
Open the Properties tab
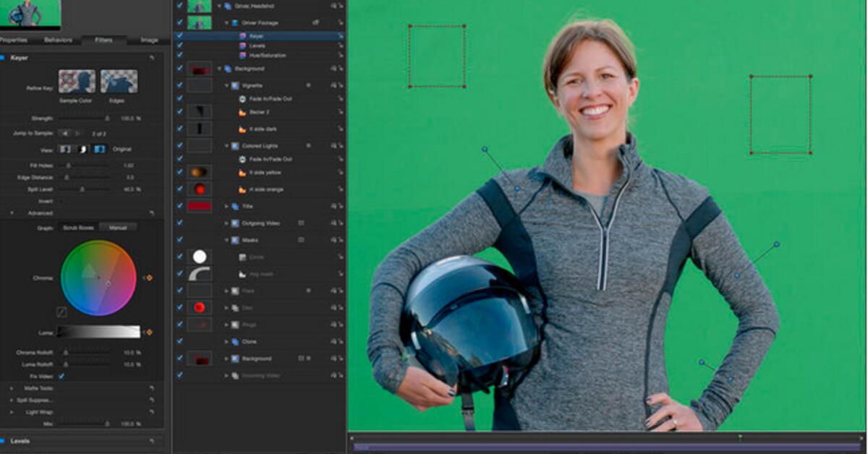[13, 40]
